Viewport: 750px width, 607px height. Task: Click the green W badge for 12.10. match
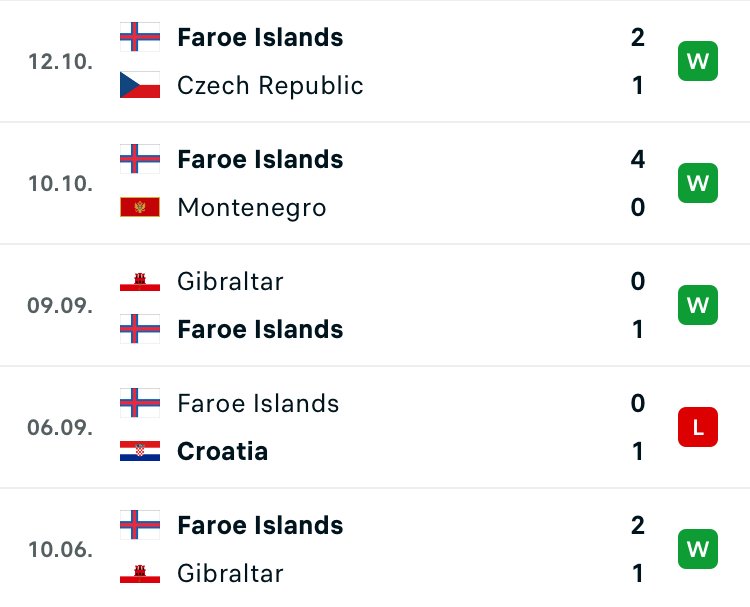coord(698,61)
